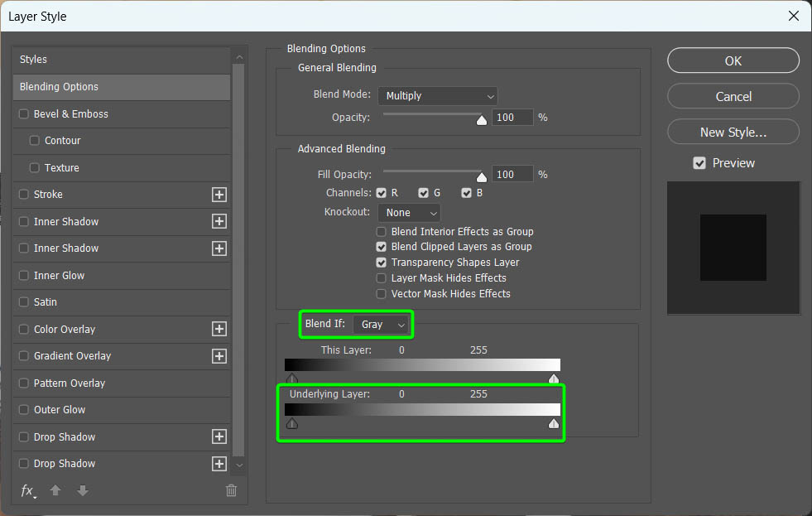Image resolution: width=812 pixels, height=516 pixels.
Task: Add another Gradient Overlay with plus icon
Action: click(x=219, y=356)
